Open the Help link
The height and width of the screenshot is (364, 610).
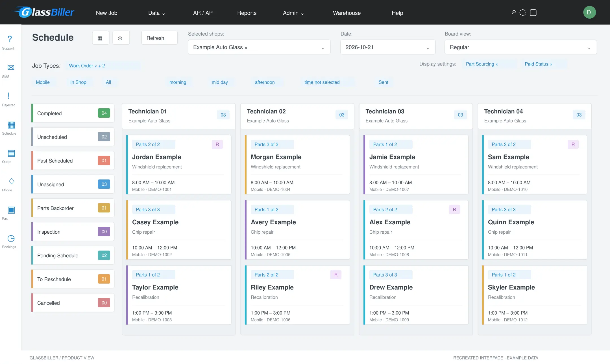coord(397,13)
